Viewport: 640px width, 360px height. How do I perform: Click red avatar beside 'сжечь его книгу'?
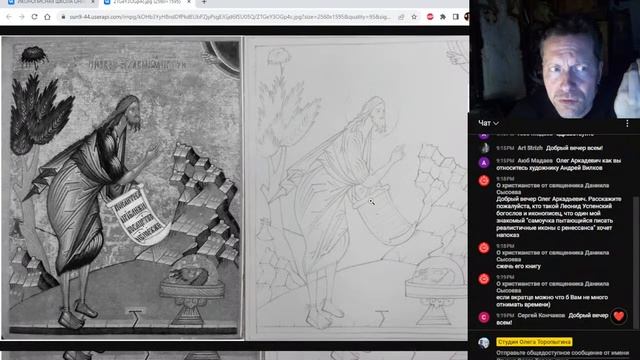coord(484,248)
